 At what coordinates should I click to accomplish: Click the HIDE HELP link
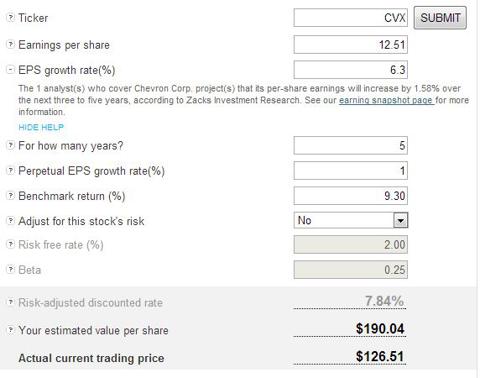[41, 127]
